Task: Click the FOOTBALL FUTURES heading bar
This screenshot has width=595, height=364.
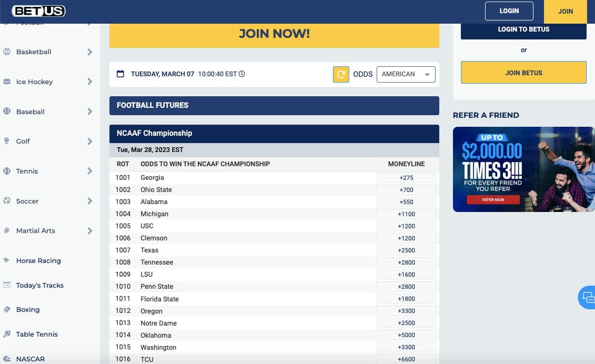Action: tap(274, 106)
